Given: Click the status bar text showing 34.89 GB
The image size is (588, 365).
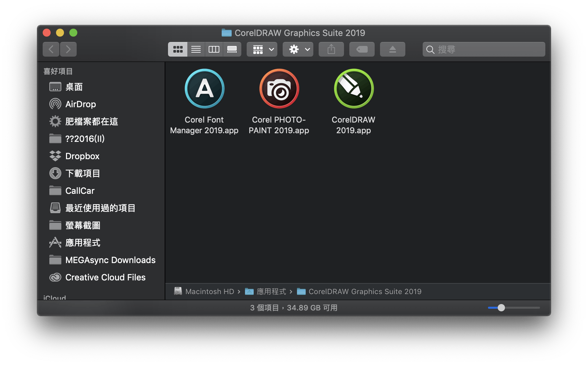Looking at the screenshot, I should [x=294, y=308].
